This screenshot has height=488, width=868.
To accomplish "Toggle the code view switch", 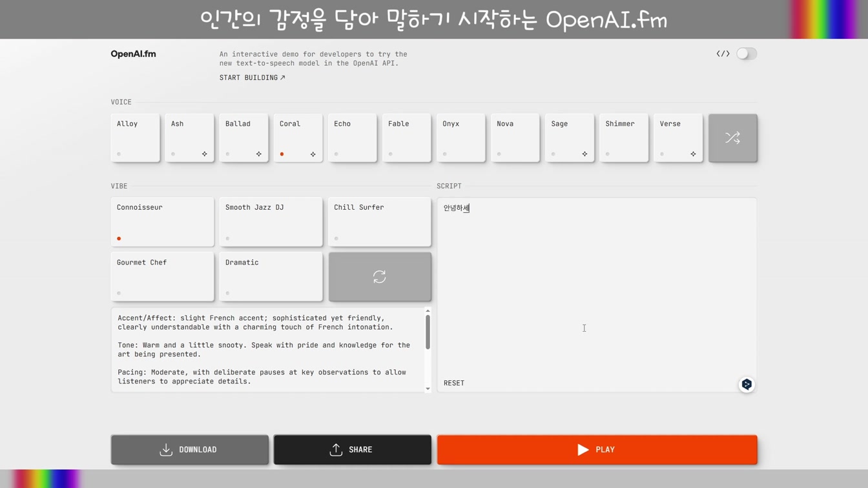I will pyautogui.click(x=747, y=54).
